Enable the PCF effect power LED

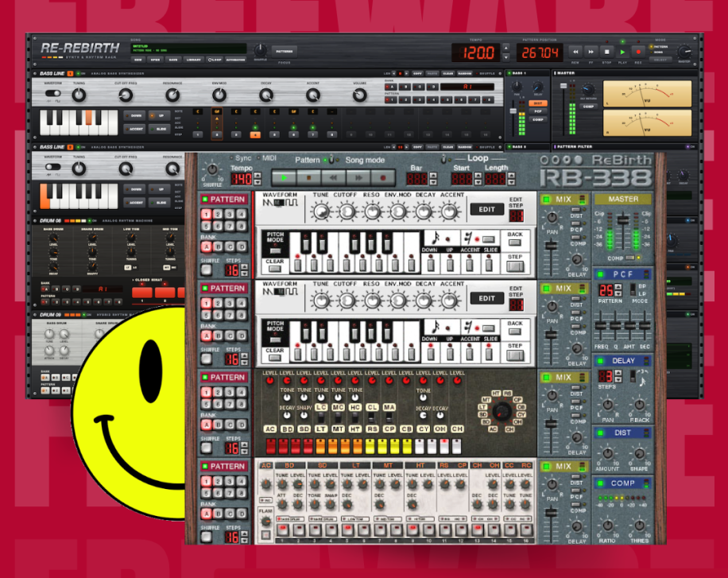click(x=600, y=273)
